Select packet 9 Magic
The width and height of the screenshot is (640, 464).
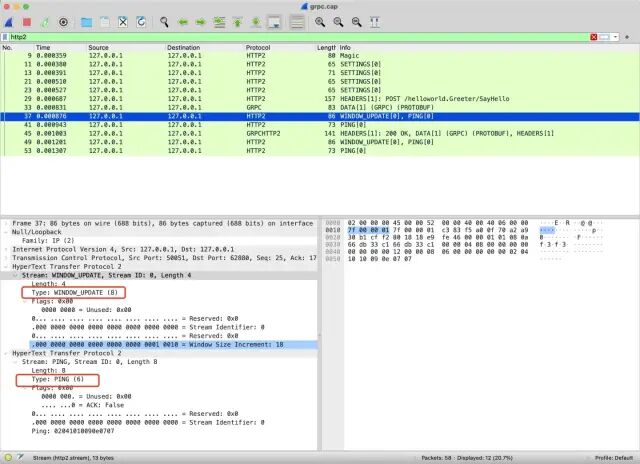(x=320, y=56)
